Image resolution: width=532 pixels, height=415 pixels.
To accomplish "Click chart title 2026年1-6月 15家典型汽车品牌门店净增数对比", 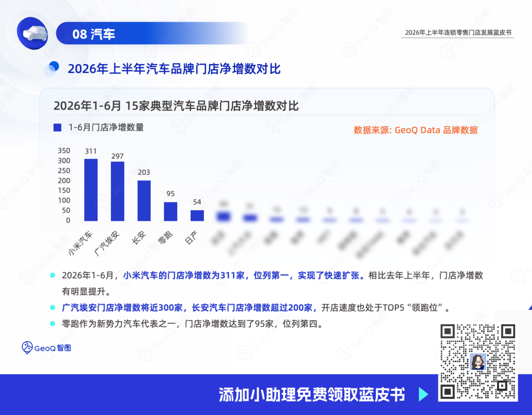I will coord(176,105).
